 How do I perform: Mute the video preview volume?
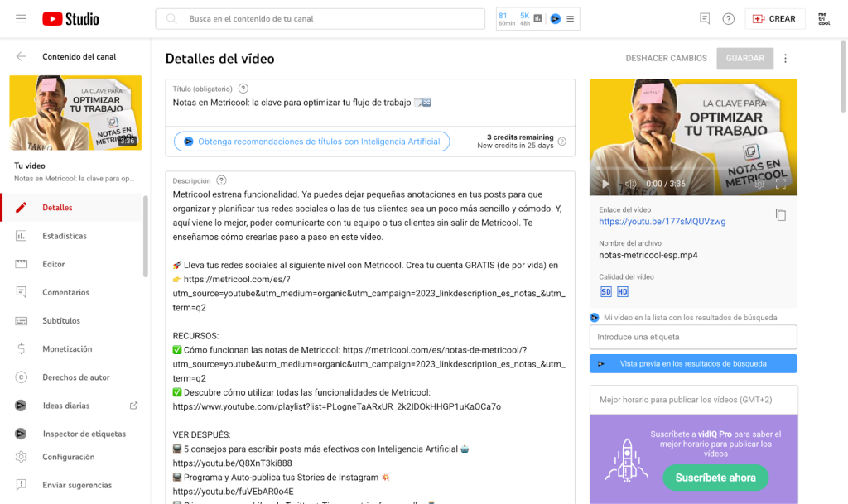pos(630,184)
